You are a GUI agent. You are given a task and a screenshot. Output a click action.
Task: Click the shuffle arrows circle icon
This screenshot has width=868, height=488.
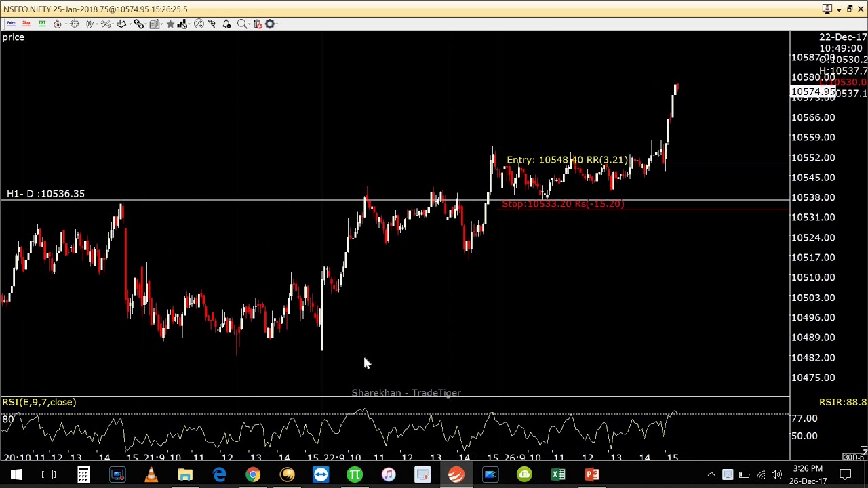point(199,24)
